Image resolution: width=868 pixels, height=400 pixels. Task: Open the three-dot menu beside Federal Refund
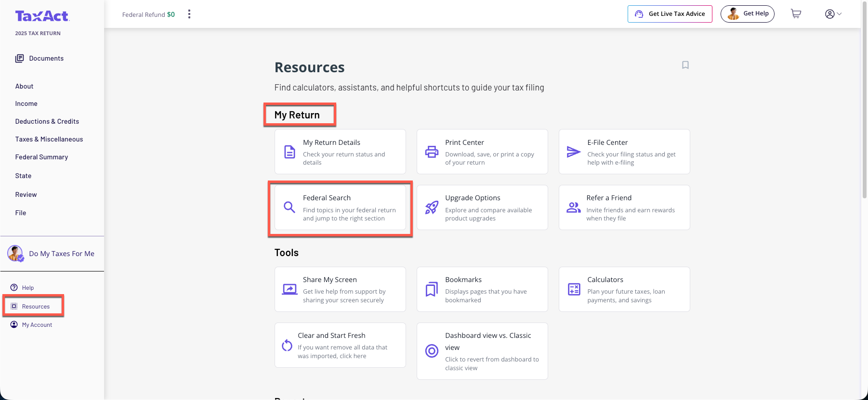pos(189,14)
